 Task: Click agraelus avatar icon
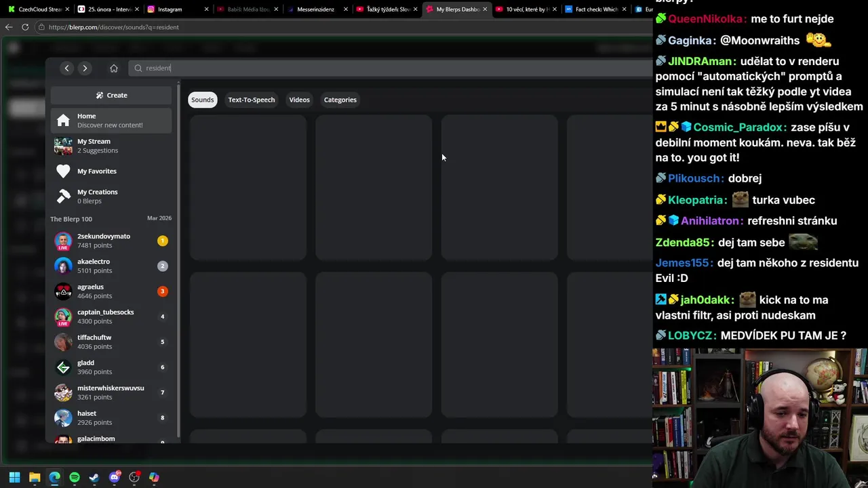(63, 291)
